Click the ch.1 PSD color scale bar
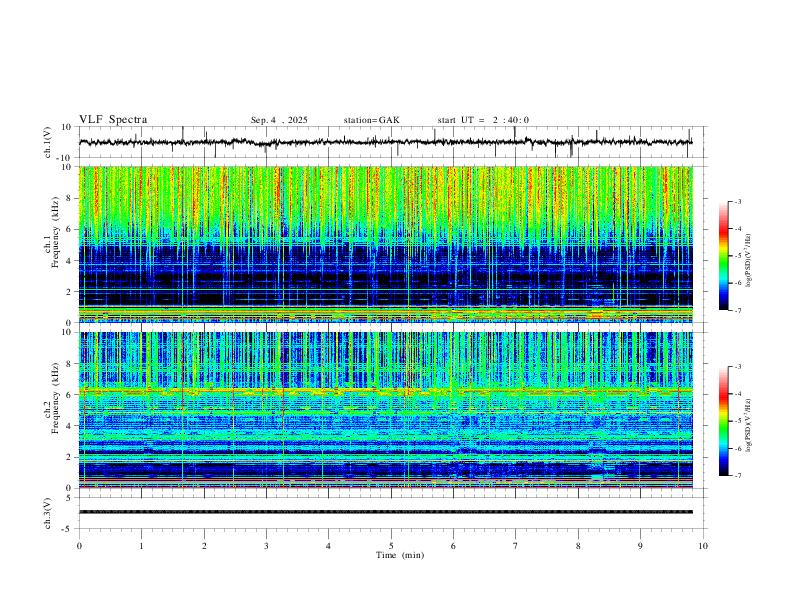Screen dimensions: 792x612 [x=723, y=256]
